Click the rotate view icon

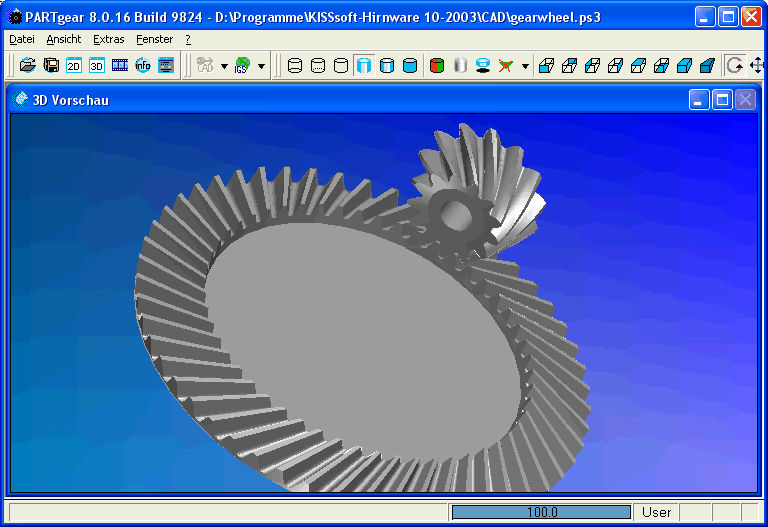click(735, 66)
